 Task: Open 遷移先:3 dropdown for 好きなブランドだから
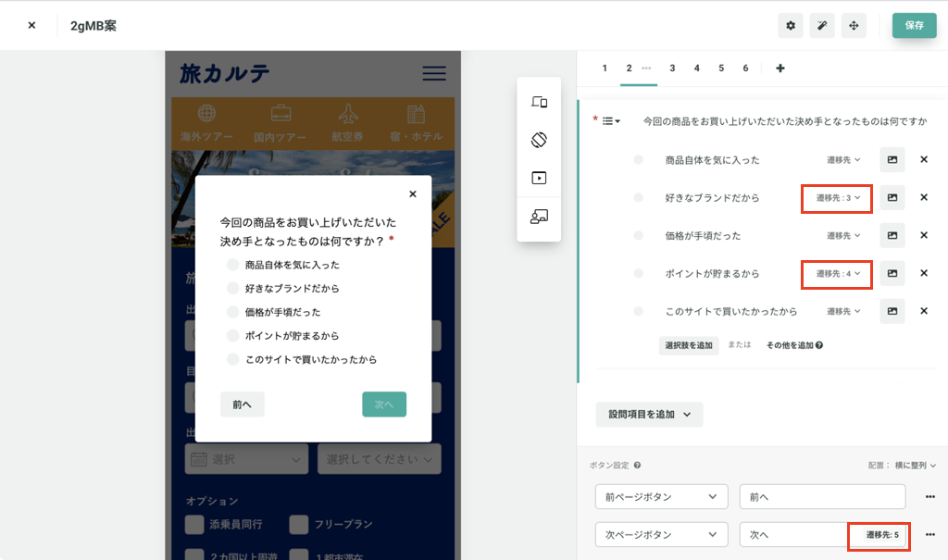coord(838,198)
